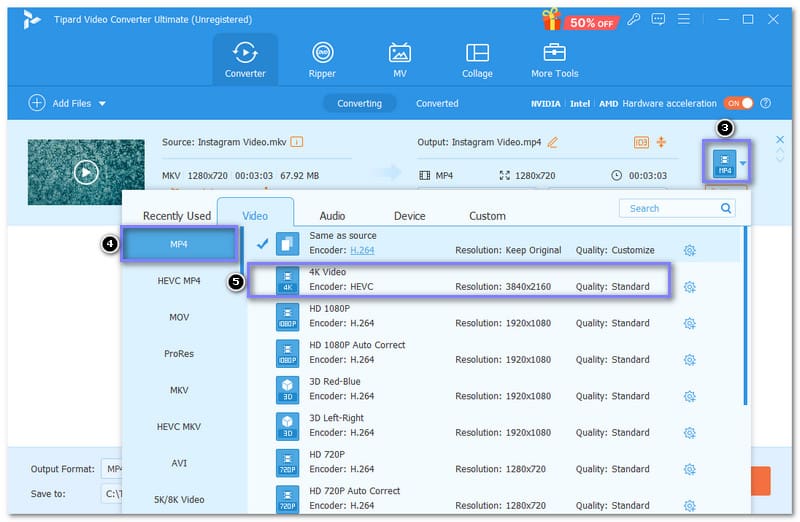Open the Collage module
Screen dimensions: 800x522
coord(477,60)
